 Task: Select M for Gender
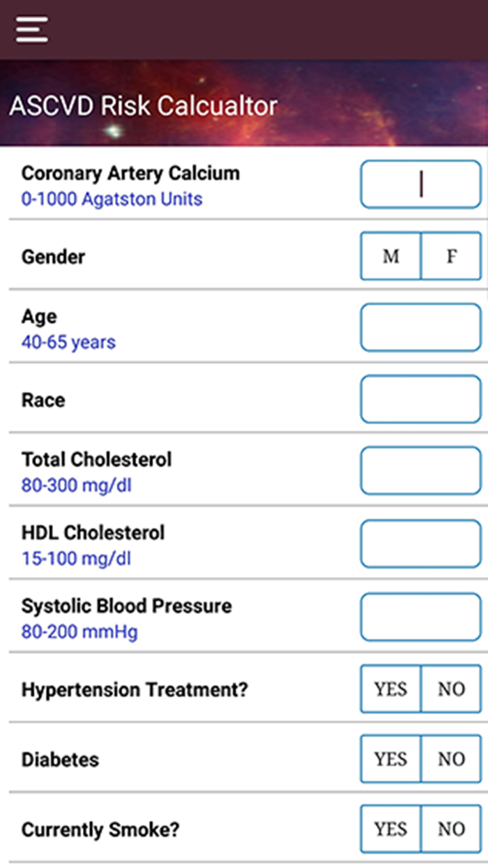(390, 257)
